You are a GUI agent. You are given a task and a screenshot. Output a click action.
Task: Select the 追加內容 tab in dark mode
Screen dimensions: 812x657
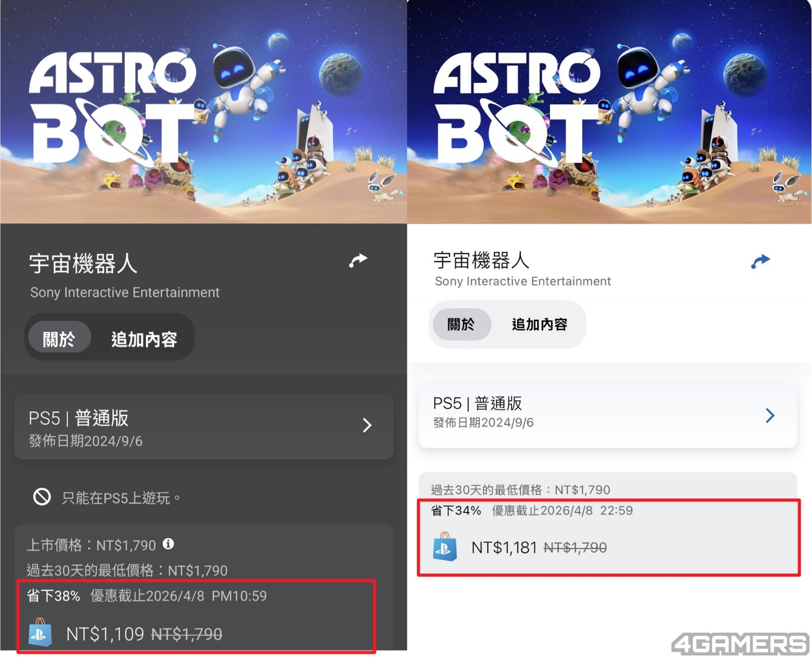144,339
